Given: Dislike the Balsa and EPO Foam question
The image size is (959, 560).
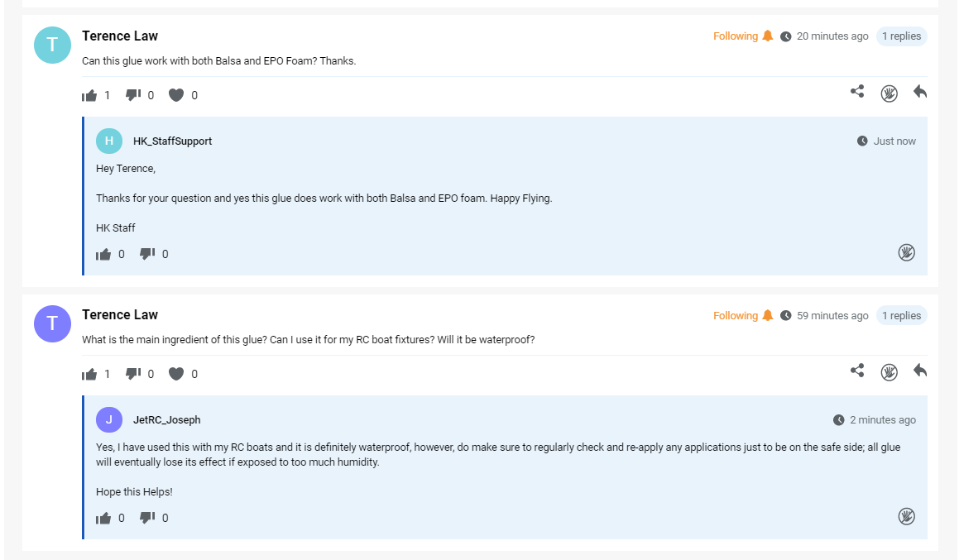Looking at the screenshot, I should (133, 95).
